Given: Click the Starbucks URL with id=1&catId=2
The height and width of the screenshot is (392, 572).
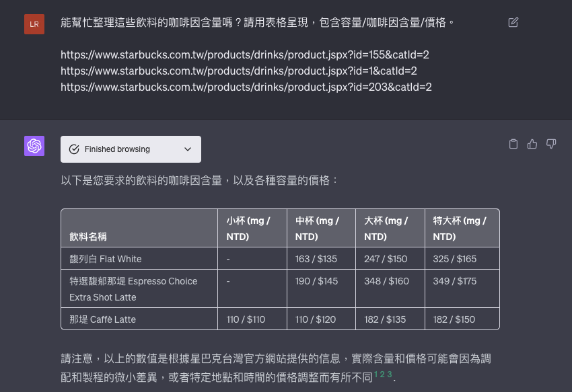Looking at the screenshot, I should [x=239, y=71].
